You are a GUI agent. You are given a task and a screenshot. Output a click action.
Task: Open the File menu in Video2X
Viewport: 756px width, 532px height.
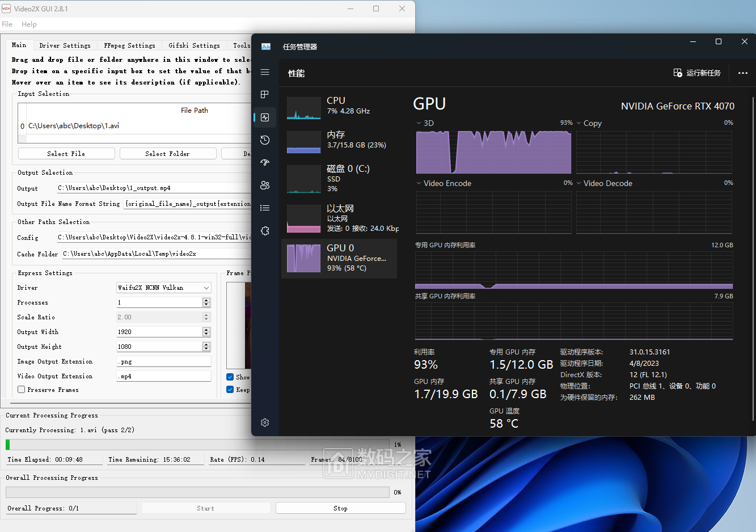7,24
